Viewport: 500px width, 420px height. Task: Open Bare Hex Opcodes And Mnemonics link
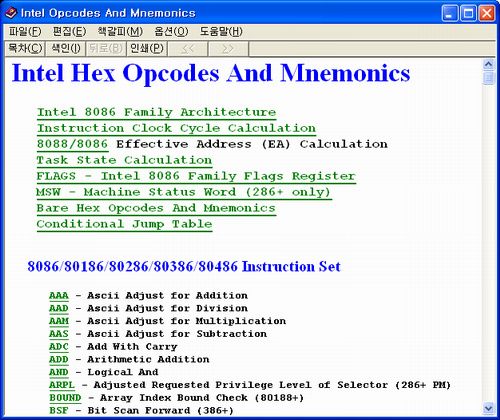(x=156, y=208)
